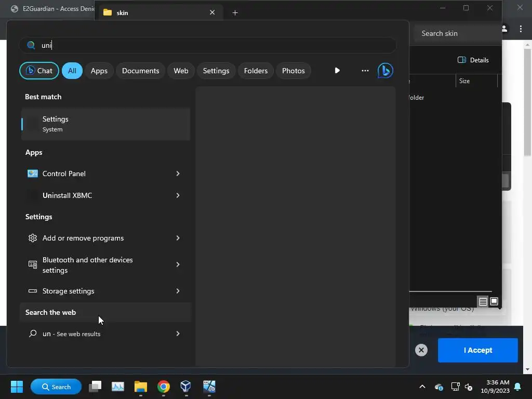Open the notification bell icon
Screen dimensions: 532x399
(518, 387)
